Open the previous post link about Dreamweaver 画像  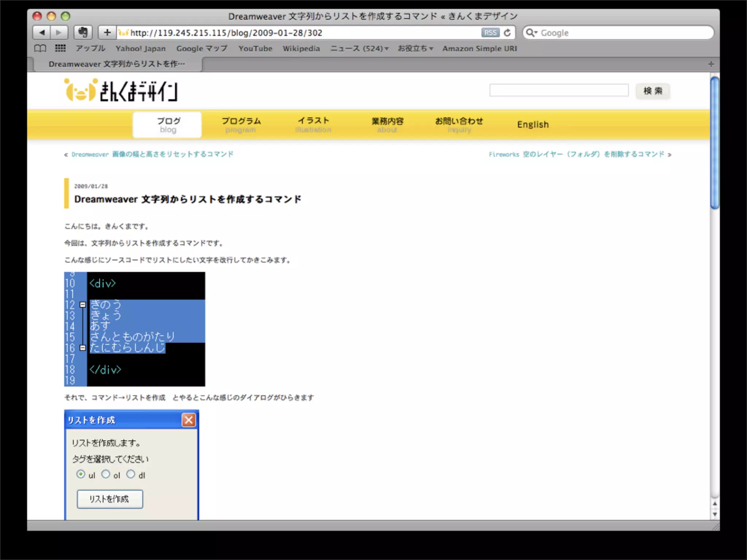(x=152, y=154)
